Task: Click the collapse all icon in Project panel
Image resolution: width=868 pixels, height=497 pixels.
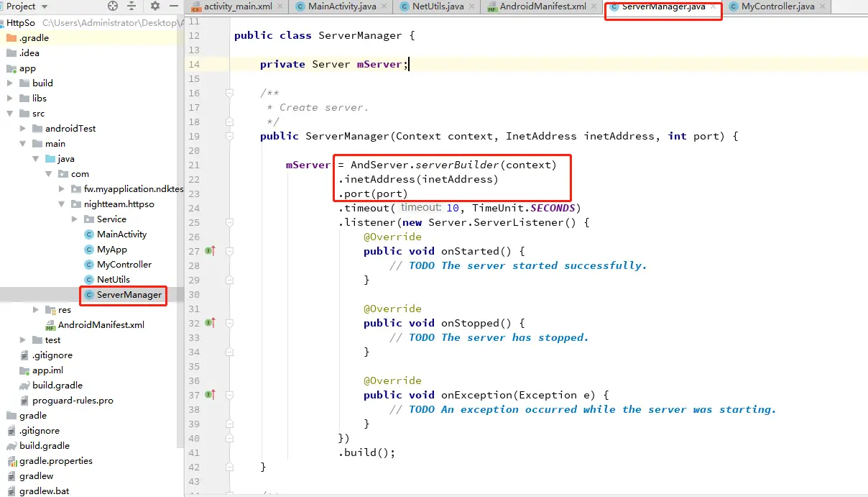Action: coord(131,6)
